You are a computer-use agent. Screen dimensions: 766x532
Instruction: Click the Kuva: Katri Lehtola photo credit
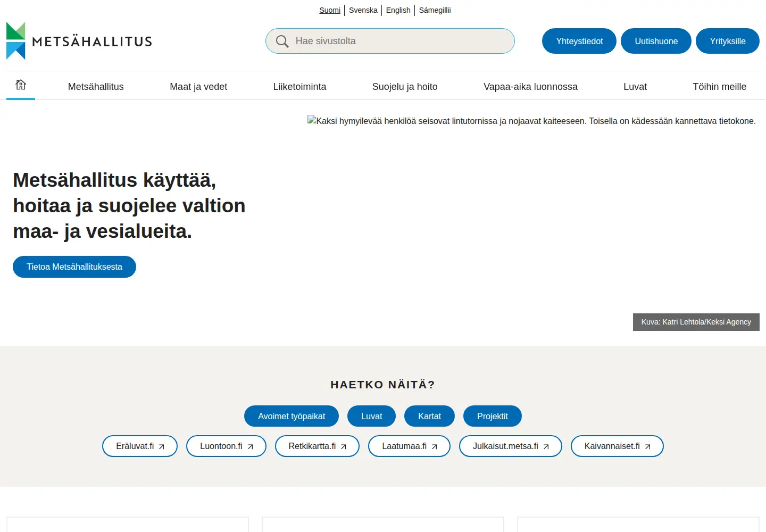[696, 322]
